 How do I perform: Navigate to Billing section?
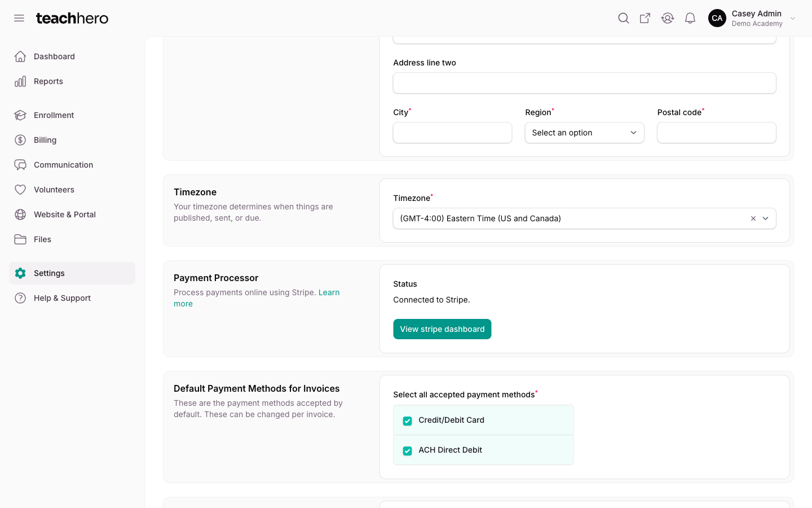click(x=72, y=140)
